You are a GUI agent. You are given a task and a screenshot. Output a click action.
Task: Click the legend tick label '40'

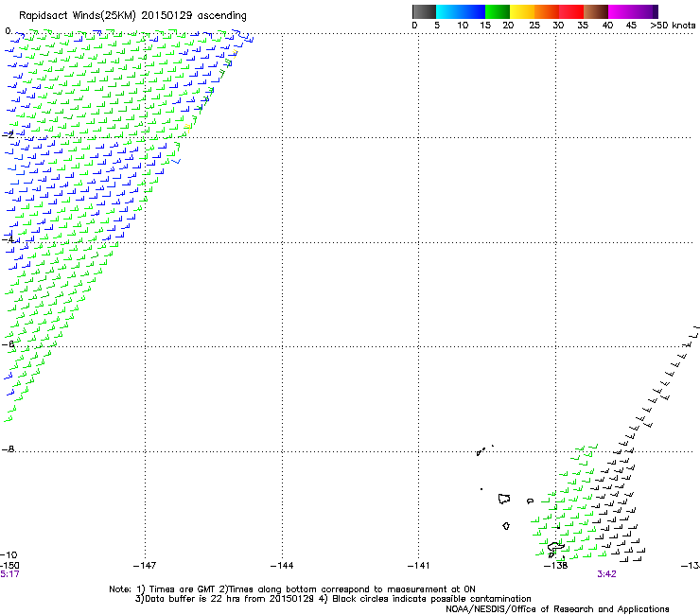click(x=607, y=26)
